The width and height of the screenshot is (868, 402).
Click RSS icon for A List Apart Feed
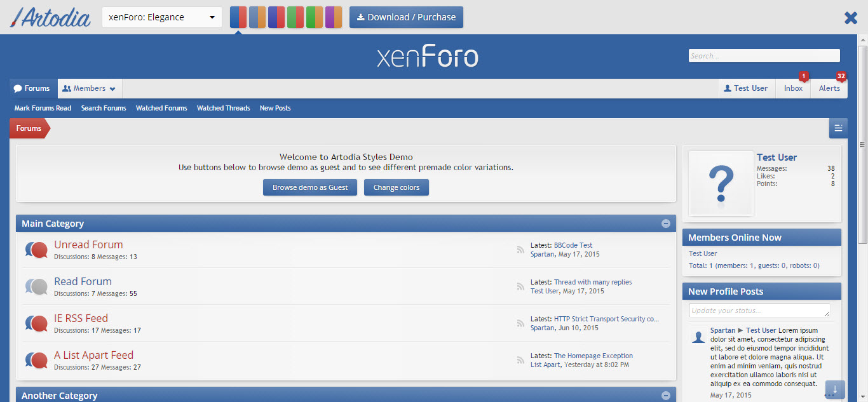[520, 360]
